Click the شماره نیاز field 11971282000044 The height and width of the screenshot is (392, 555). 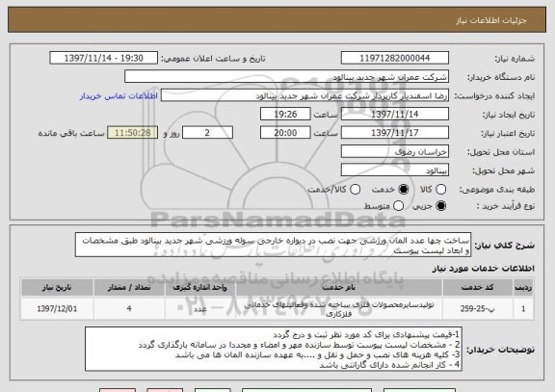click(x=395, y=58)
